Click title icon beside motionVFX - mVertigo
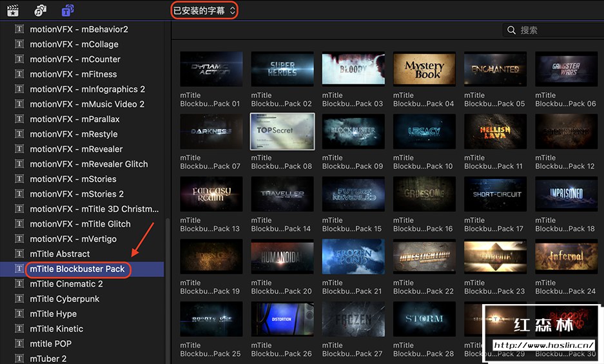 [19, 239]
